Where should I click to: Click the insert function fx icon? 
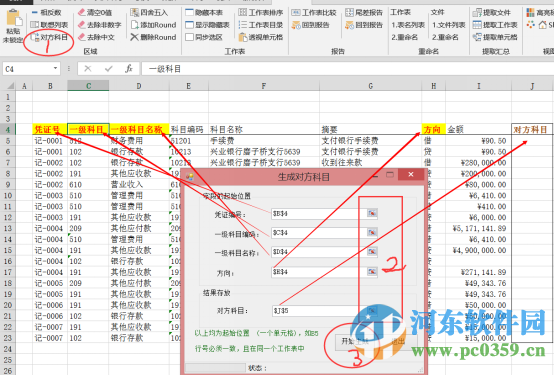click(129, 69)
